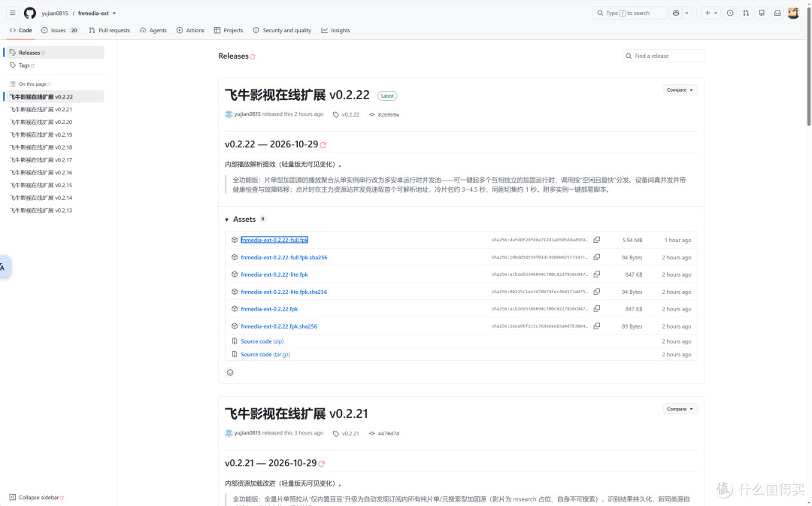The image size is (812, 506).
Task: Open the repositories icon in the header
Action: (762, 13)
